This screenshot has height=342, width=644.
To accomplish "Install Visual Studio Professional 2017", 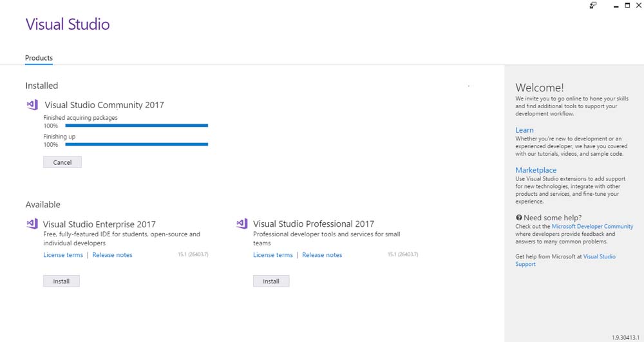I will pyautogui.click(x=271, y=281).
